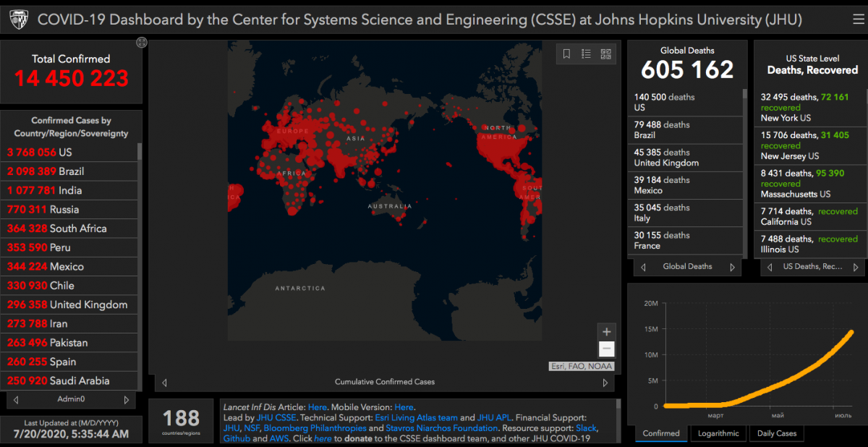
Task: Show the map legend
Action: 587,54
